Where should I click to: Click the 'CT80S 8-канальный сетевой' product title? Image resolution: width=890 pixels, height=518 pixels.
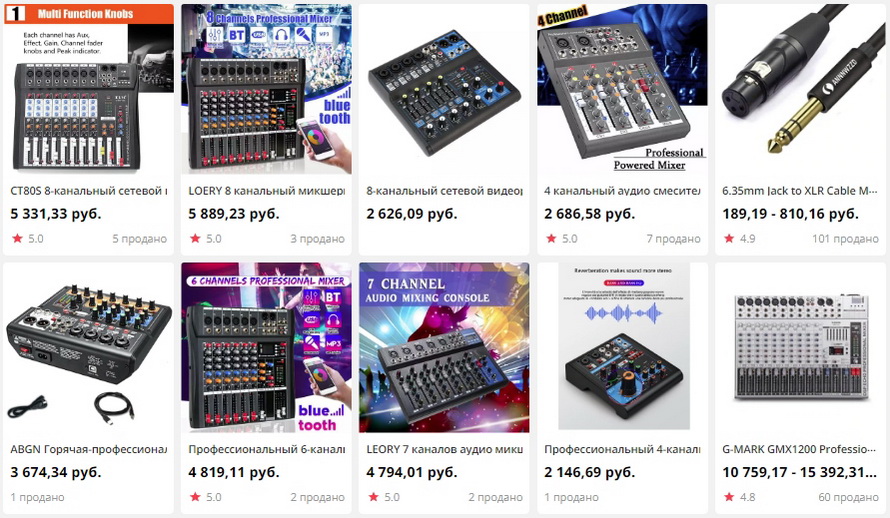89,191
